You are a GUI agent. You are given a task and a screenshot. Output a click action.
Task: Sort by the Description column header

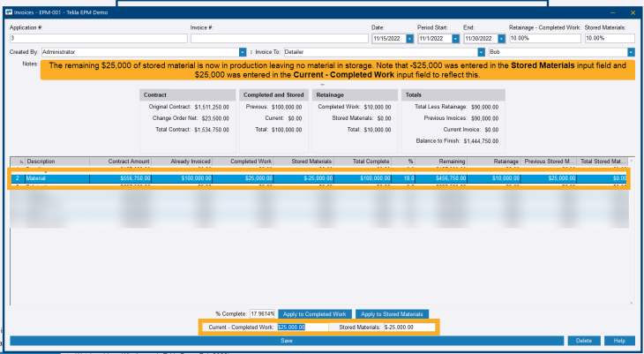coord(57,162)
